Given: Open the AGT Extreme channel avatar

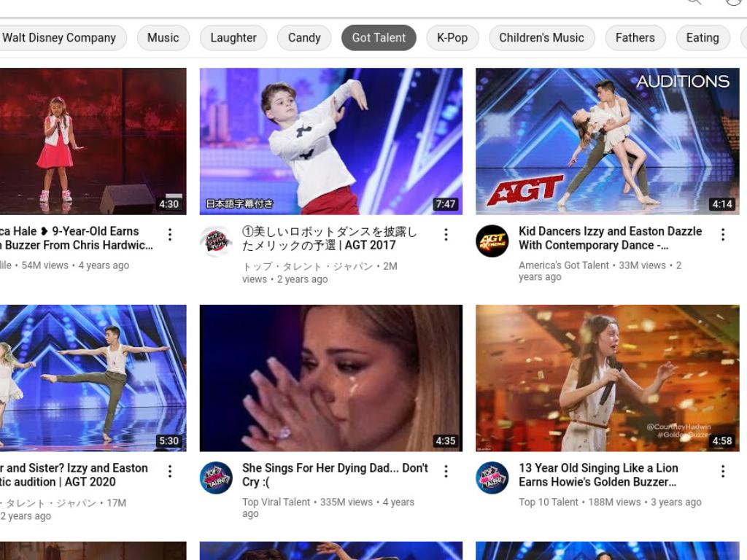Looking at the screenshot, I should (x=492, y=241).
